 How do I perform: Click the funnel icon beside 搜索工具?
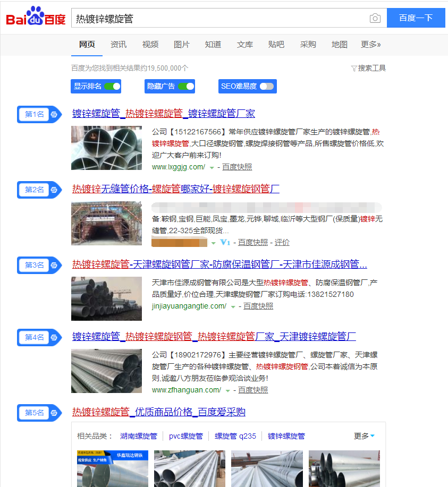[x=353, y=69]
